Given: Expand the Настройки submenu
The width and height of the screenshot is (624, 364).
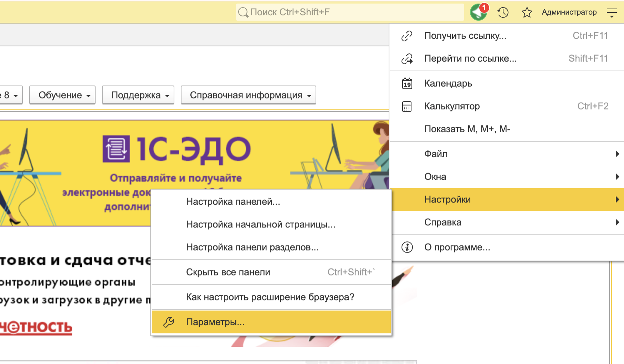Looking at the screenshot, I should coord(507,199).
